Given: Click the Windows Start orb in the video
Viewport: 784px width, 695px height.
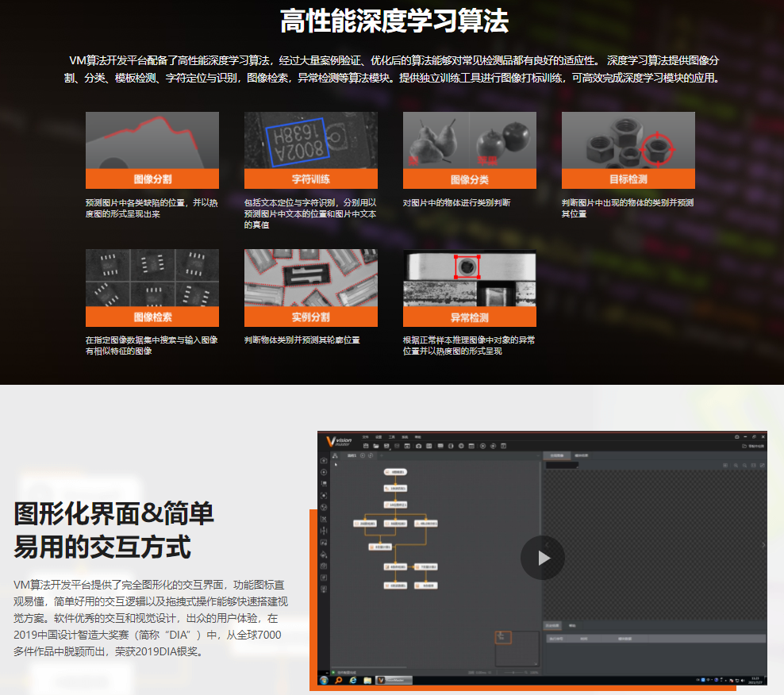Looking at the screenshot, I should pyautogui.click(x=324, y=681).
